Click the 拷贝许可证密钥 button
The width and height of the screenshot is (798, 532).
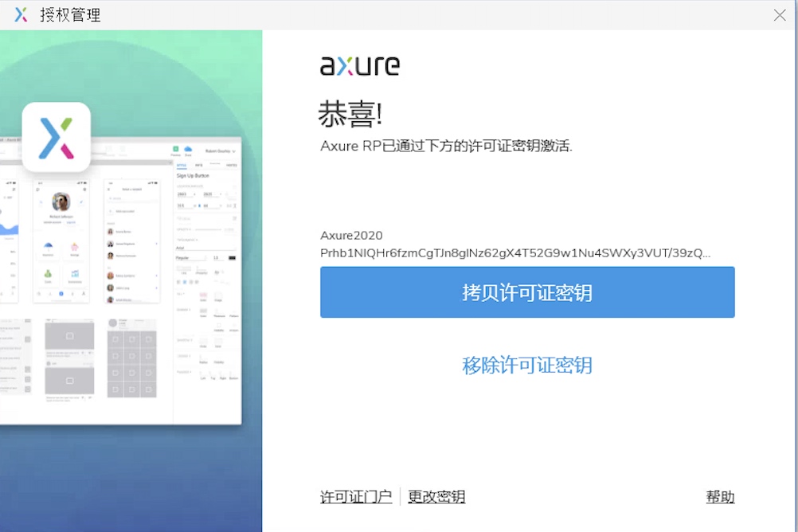[x=527, y=292]
